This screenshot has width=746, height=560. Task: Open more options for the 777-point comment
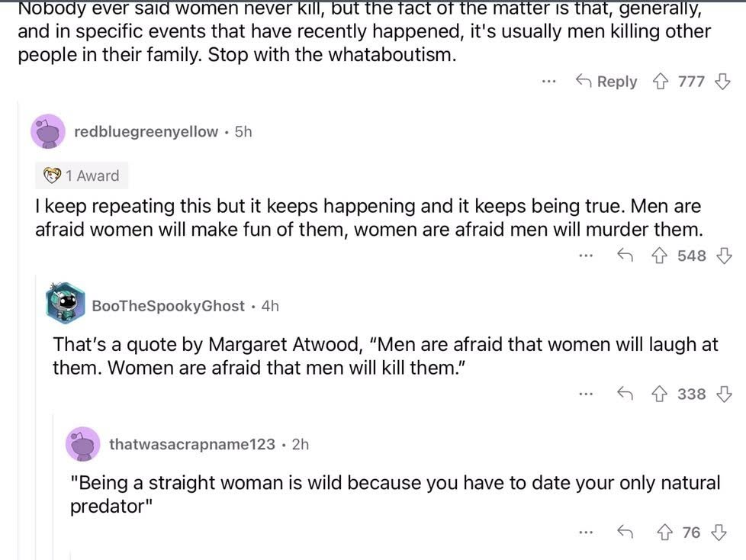(x=548, y=82)
